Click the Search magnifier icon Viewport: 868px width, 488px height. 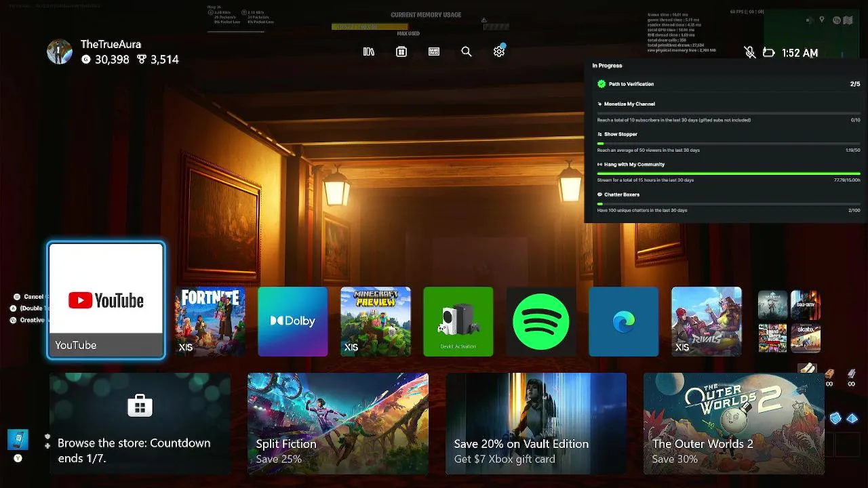click(x=467, y=52)
